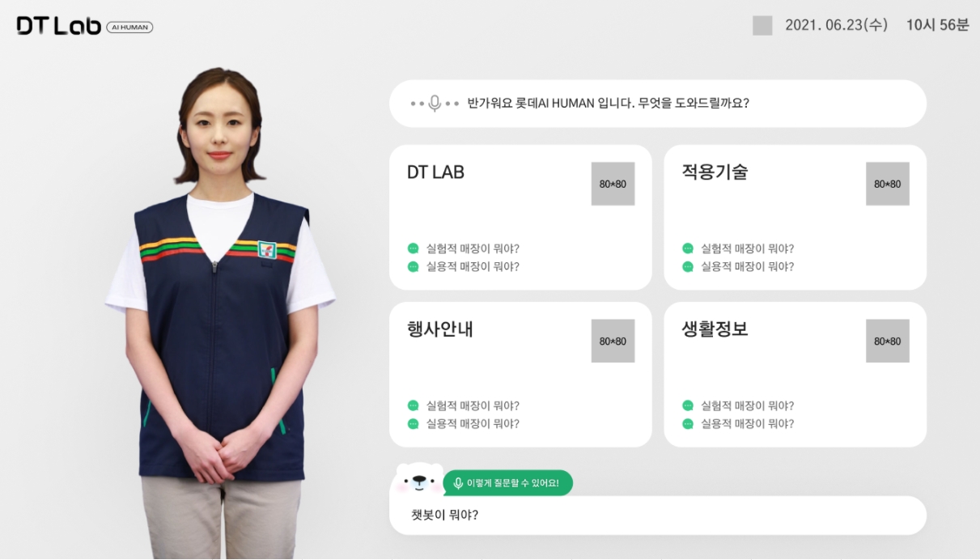Click 실험적 매장이 뭐야? in 행사안내 card
Screen dimensions: 980x560
coord(473,405)
